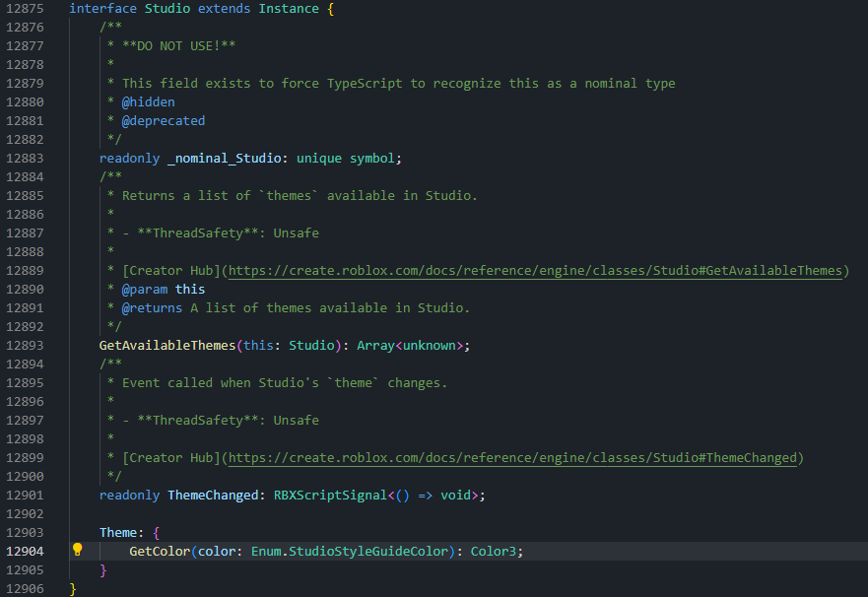The image size is (868, 597).
Task: Click the @hidden JSDoc tag
Action: 149,101
